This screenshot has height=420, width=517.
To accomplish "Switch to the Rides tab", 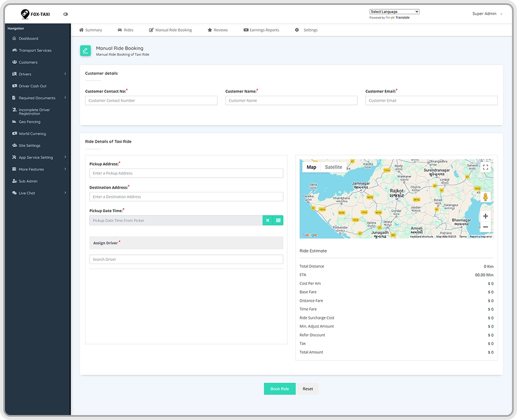I will pos(126,30).
